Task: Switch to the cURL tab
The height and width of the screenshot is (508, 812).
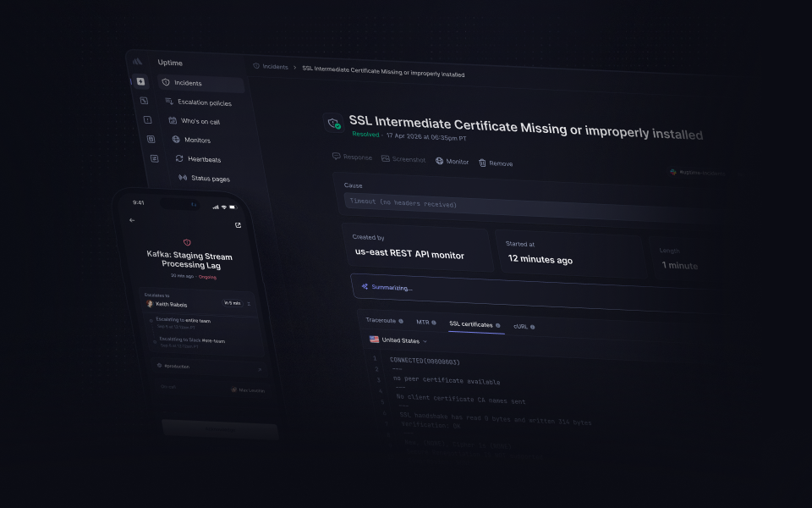Action: point(520,326)
